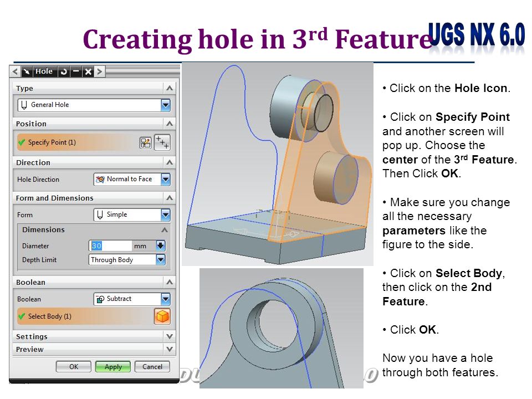
Task: Expand the Settings section
Action: pos(170,336)
